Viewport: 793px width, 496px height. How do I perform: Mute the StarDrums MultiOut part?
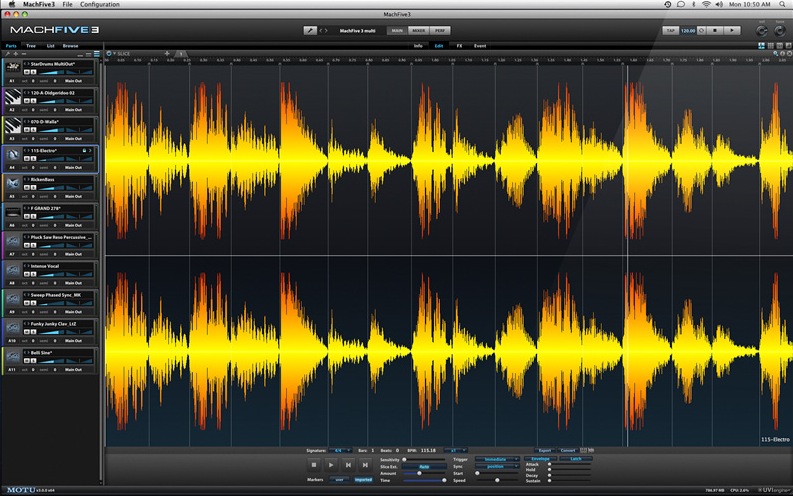(x=27, y=72)
